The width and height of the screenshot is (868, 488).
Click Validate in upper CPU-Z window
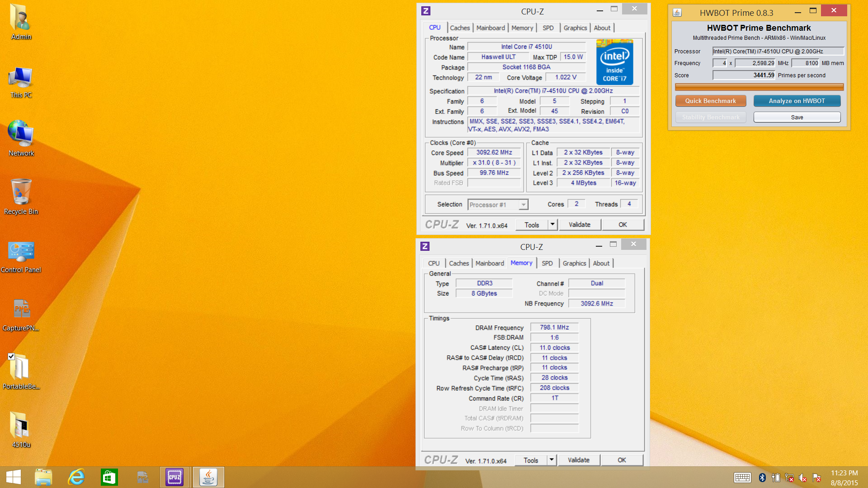point(580,225)
